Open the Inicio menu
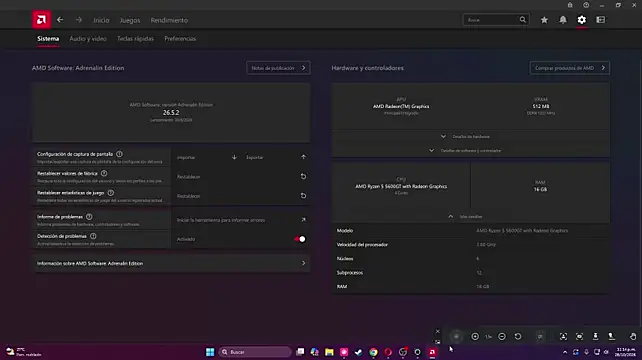Image resolution: width=642 pixels, height=360 pixels. point(101,20)
